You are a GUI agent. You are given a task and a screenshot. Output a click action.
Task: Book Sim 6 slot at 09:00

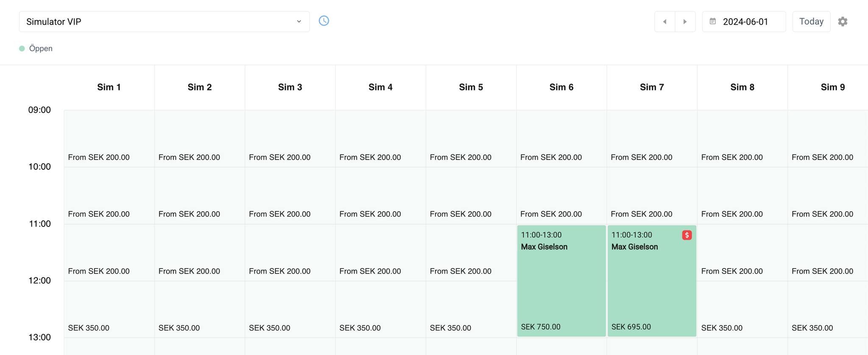(x=562, y=139)
